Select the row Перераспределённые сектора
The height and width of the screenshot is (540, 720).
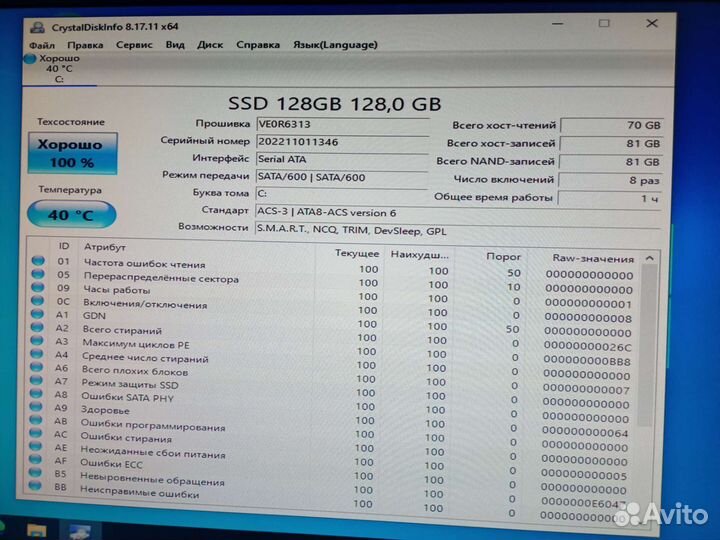tap(340, 281)
